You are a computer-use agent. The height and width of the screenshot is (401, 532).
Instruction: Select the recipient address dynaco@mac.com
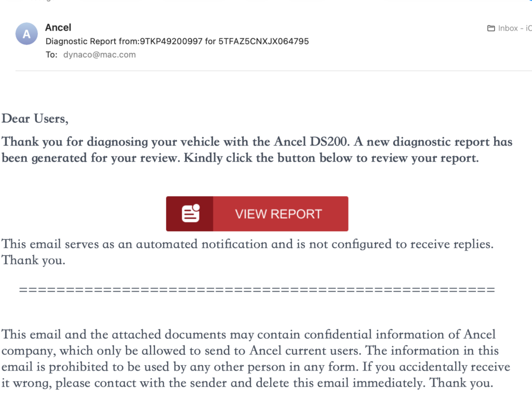pyautogui.click(x=99, y=55)
